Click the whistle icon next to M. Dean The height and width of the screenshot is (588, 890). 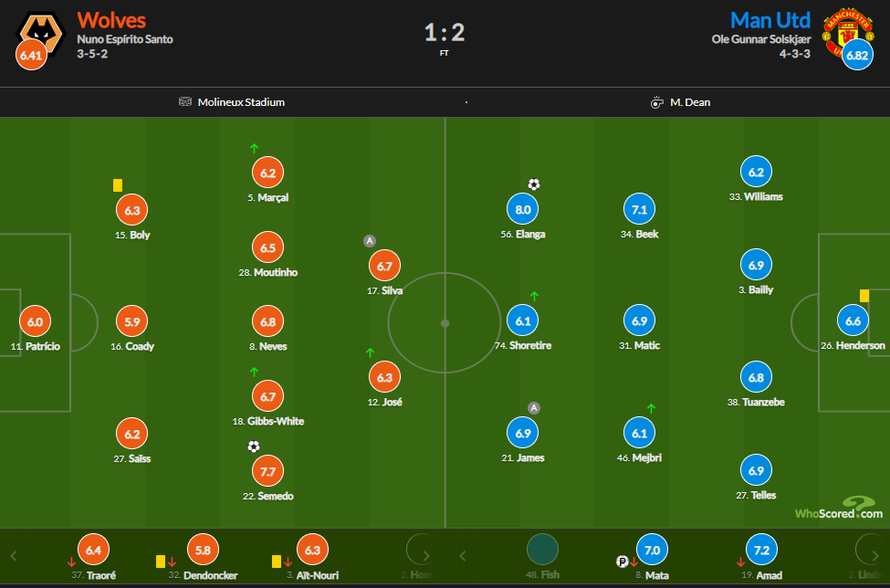(656, 103)
